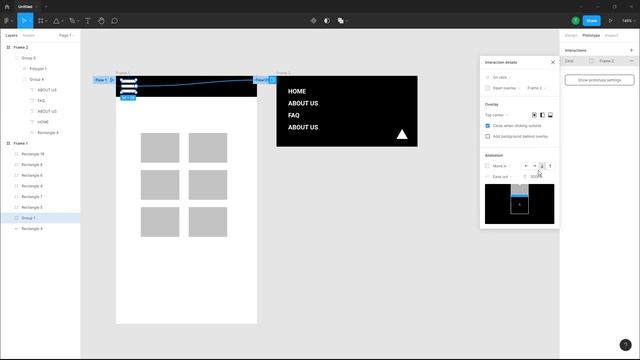
Task: Go to the Home screen icon
Action: pos(7,7)
